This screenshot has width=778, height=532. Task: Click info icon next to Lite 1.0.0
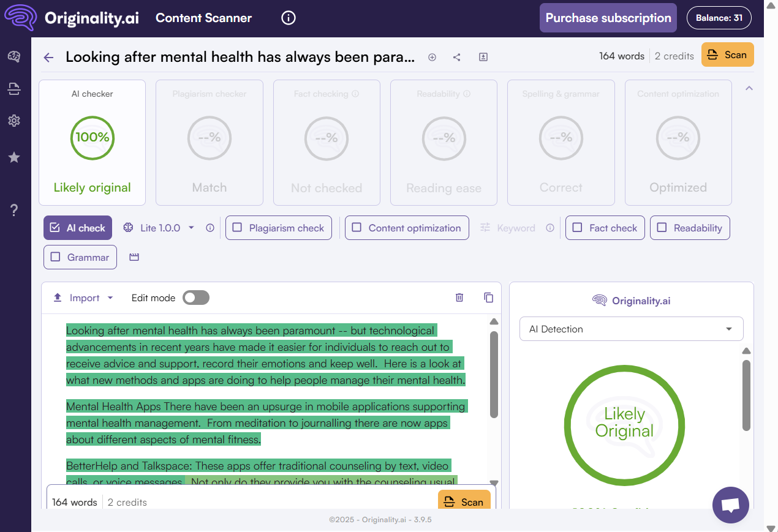point(210,228)
